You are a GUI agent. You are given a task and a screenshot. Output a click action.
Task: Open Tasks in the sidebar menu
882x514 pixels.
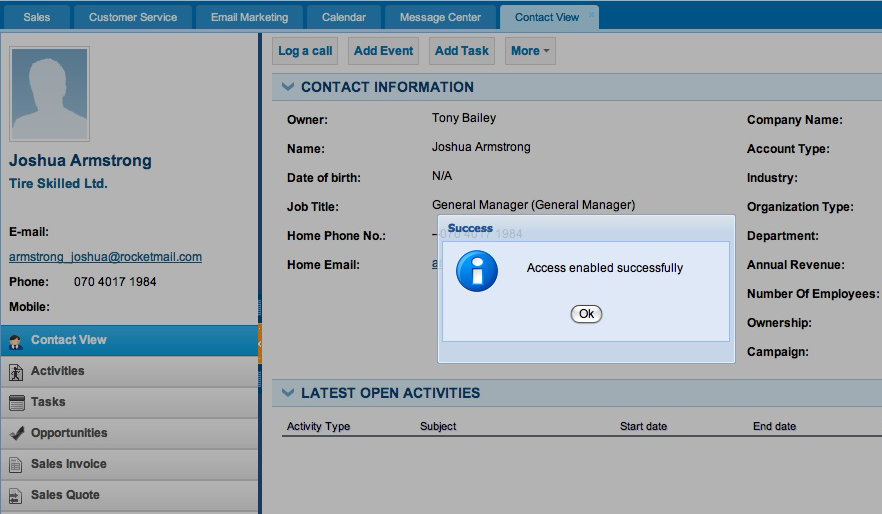(129, 402)
